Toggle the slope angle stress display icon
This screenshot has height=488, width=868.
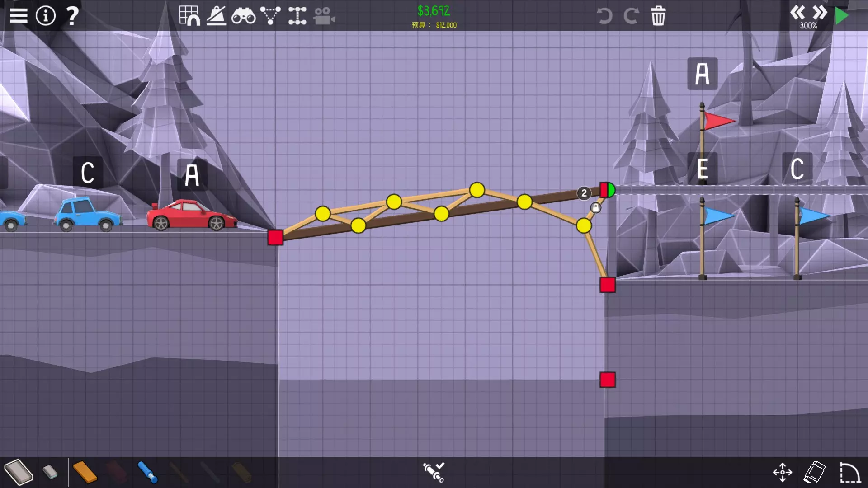(217, 16)
